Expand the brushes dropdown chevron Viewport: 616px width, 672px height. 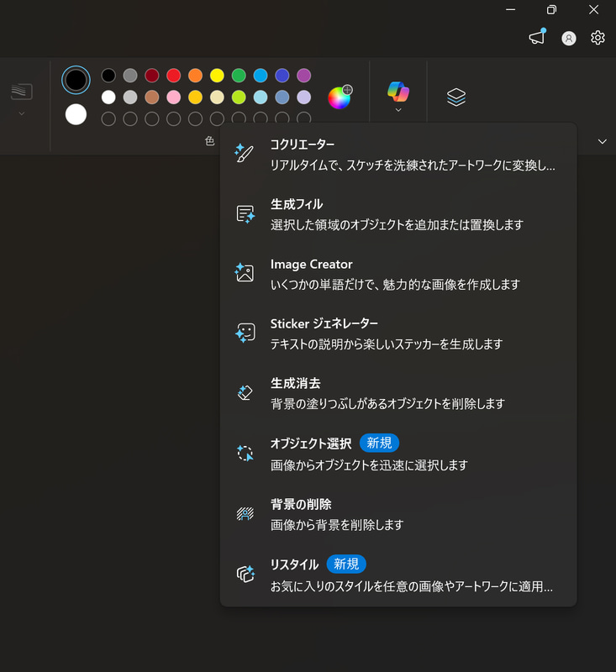pyautogui.click(x=22, y=113)
